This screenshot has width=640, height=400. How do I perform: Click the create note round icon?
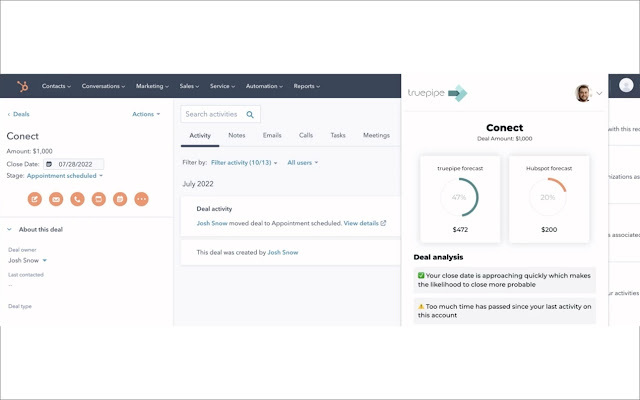pos(35,199)
